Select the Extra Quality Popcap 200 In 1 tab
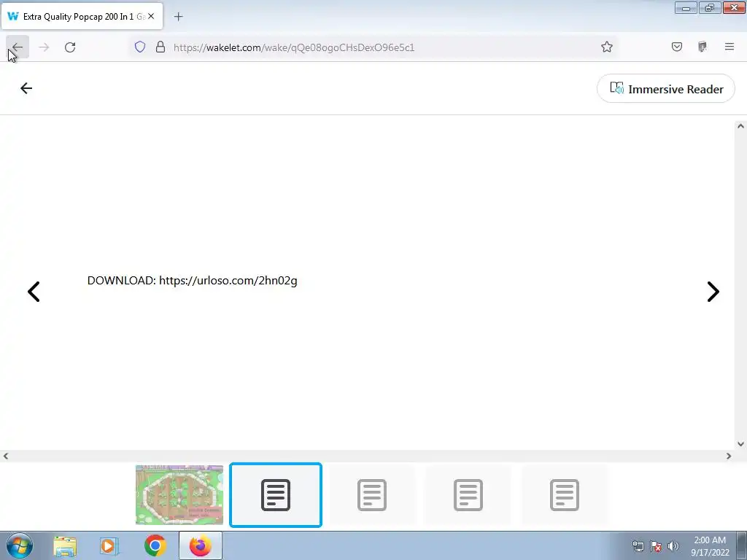Screen dimensions: 747x560 [82, 16]
